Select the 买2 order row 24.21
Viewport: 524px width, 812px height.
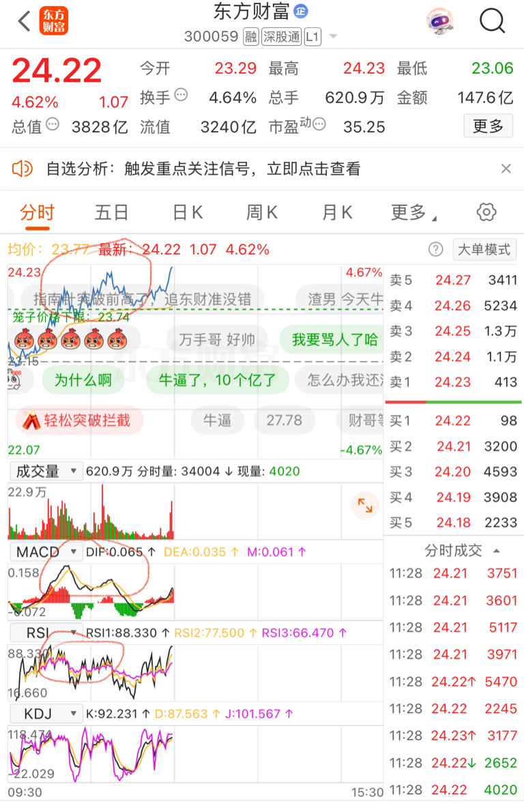tap(453, 446)
